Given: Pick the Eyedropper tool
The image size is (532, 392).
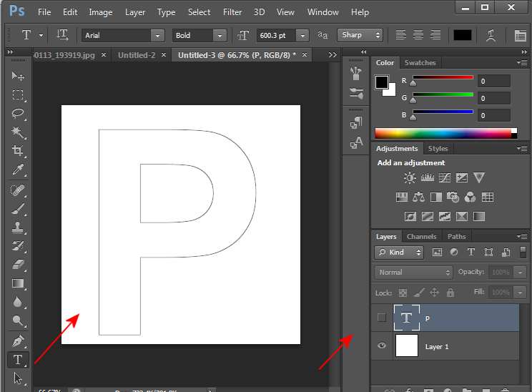Looking at the screenshot, I should point(19,170).
